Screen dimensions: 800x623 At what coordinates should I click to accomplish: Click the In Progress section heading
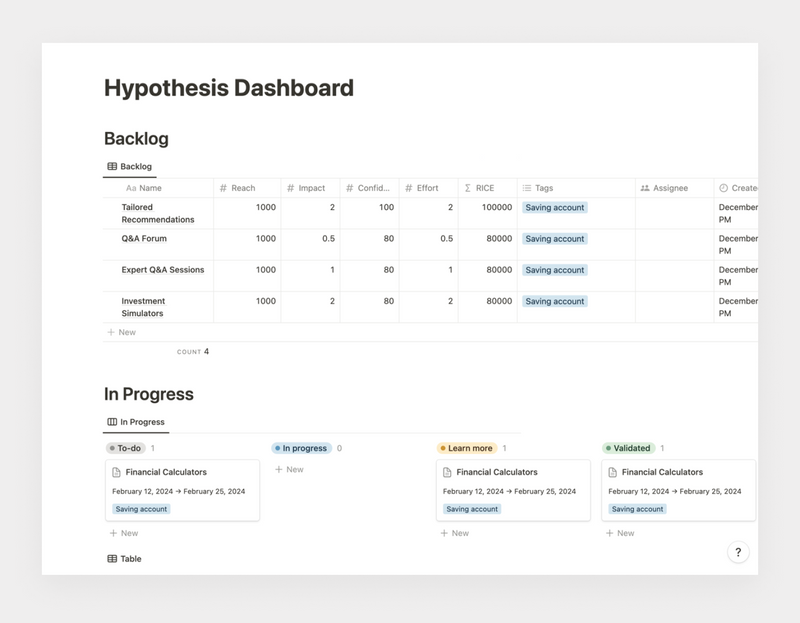[148, 394]
